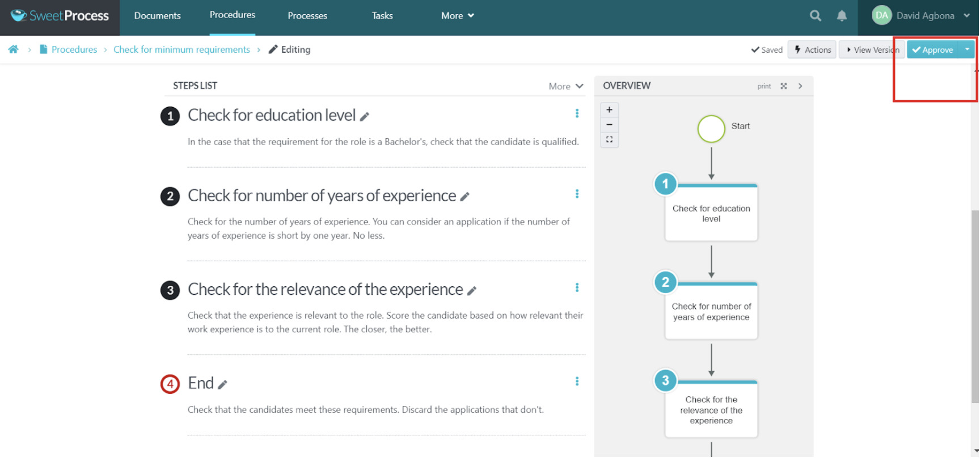Click the End step heading
This screenshot has width=980, height=458.
click(x=201, y=383)
